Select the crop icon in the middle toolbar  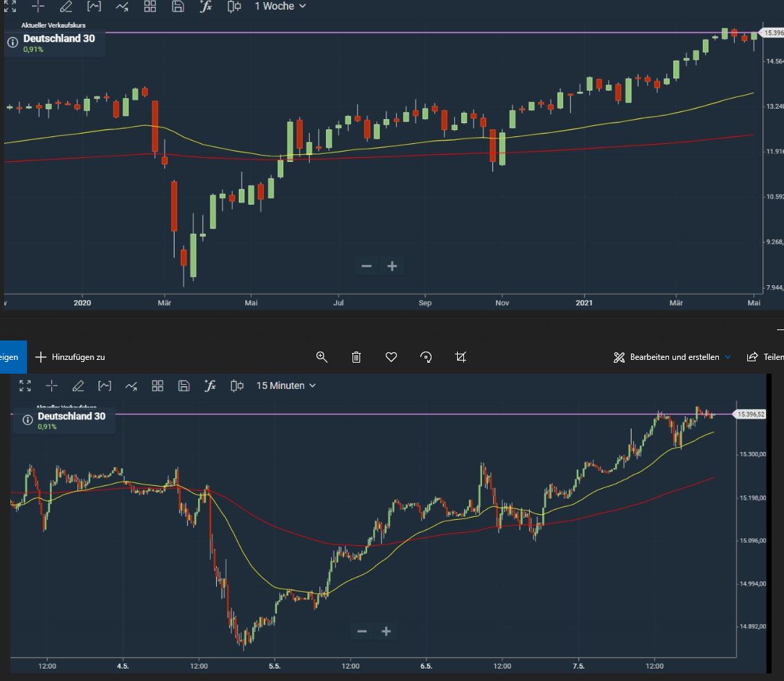(461, 357)
